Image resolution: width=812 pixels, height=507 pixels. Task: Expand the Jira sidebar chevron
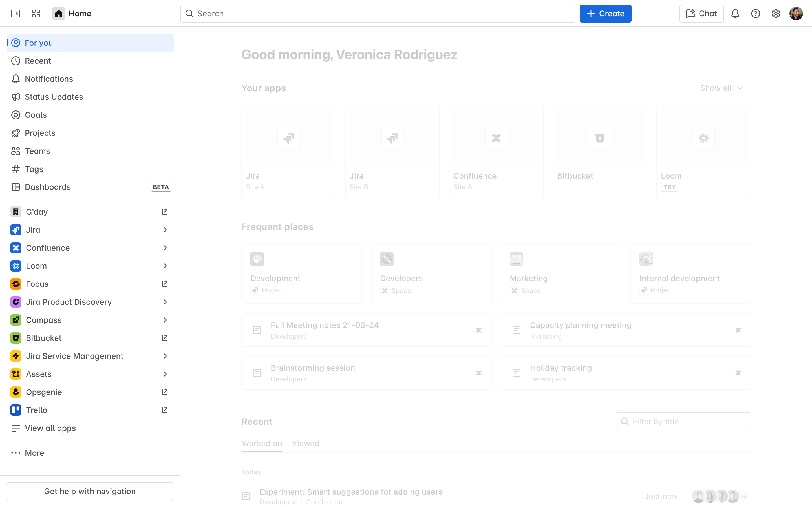(x=165, y=230)
